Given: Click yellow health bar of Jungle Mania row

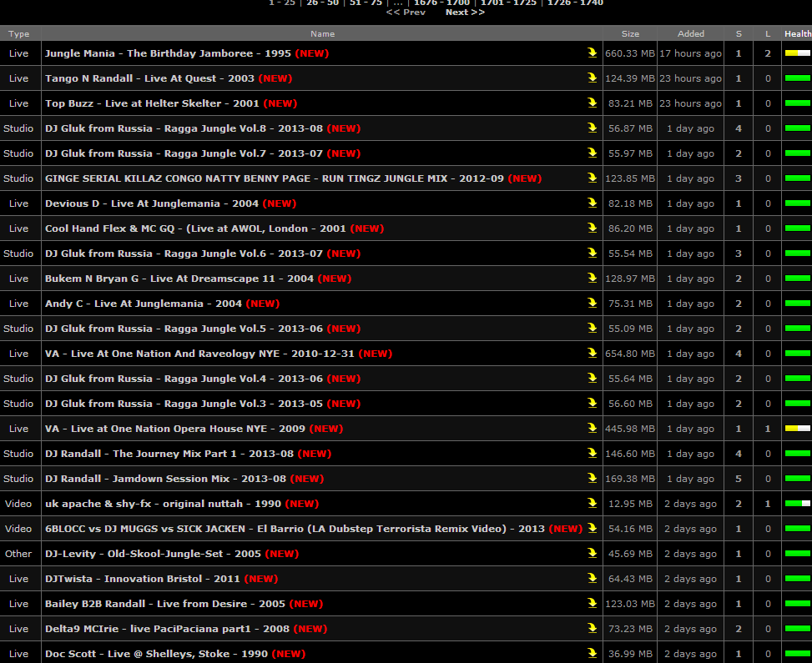Looking at the screenshot, I should tap(798, 53).
